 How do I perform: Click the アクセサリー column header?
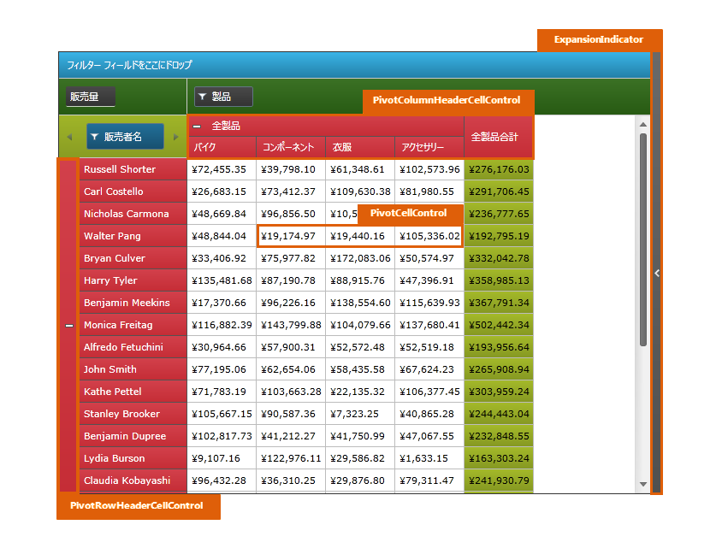point(429,147)
